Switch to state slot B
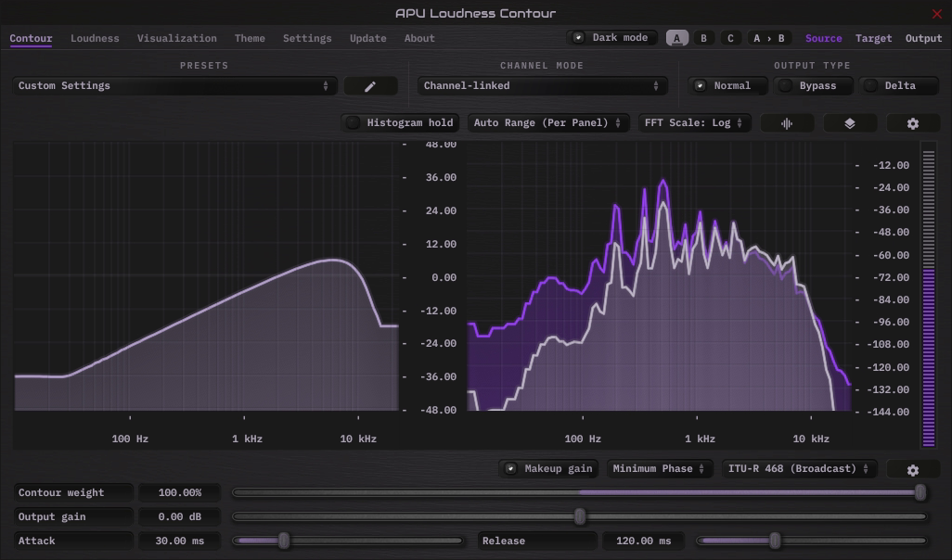Viewport: 952px width, 560px height. [703, 38]
